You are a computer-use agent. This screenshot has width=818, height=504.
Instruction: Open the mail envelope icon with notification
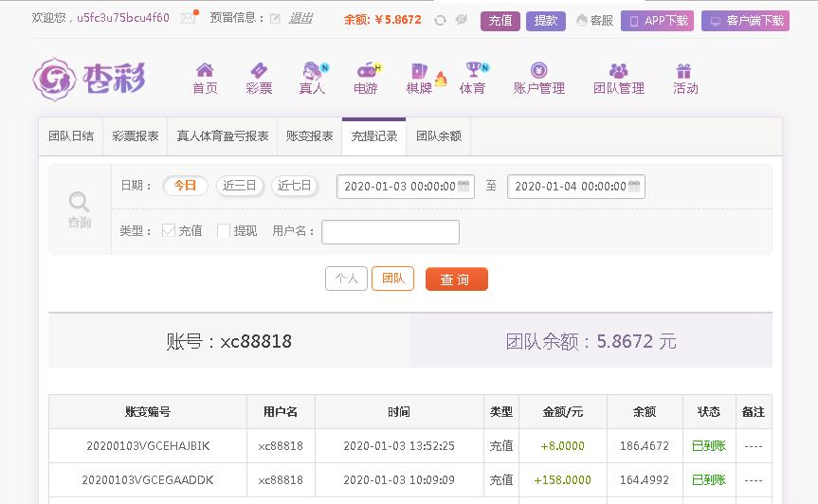(189, 18)
